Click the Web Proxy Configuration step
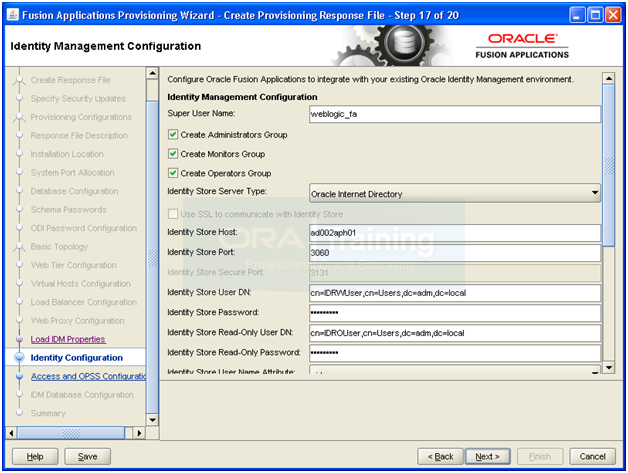 point(77,320)
